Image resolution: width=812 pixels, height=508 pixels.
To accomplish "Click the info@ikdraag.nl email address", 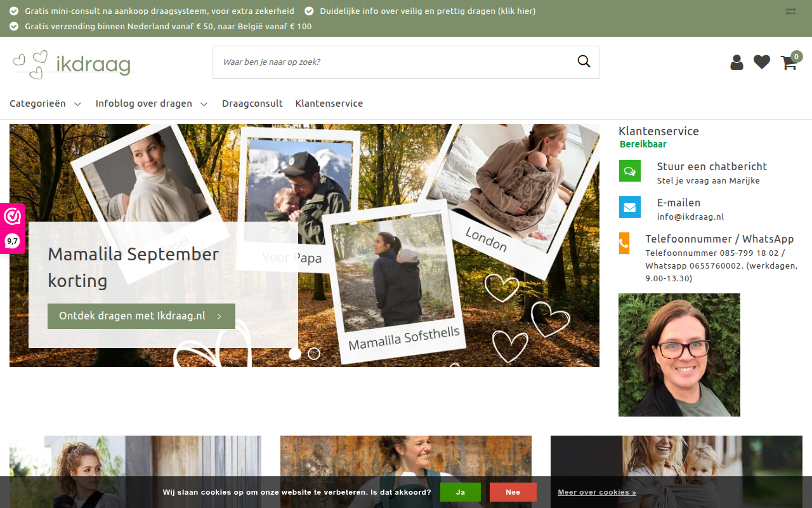I will 690,217.
